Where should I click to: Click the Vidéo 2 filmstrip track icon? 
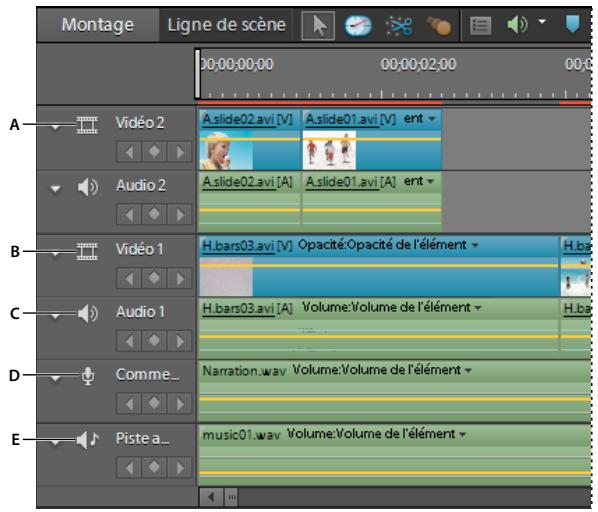(x=87, y=125)
